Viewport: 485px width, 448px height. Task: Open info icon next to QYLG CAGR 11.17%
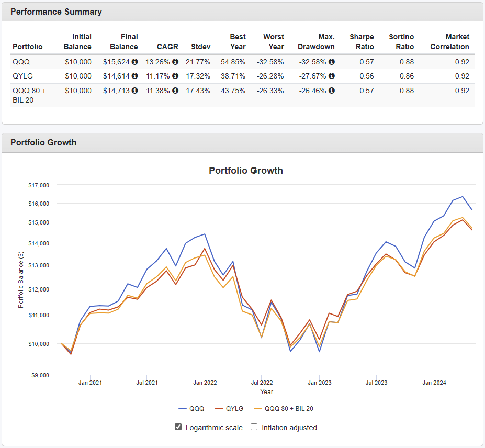click(175, 76)
